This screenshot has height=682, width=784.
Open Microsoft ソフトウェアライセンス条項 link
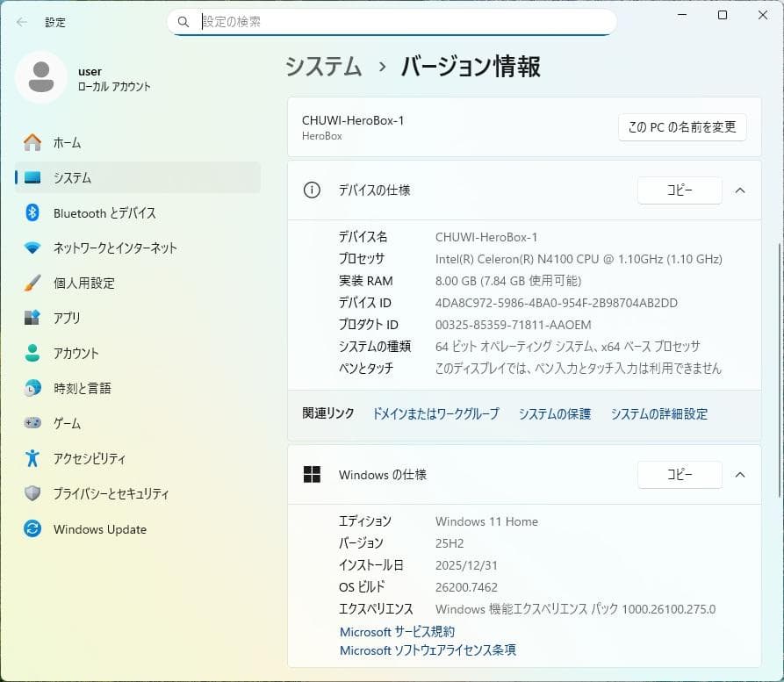click(x=428, y=650)
